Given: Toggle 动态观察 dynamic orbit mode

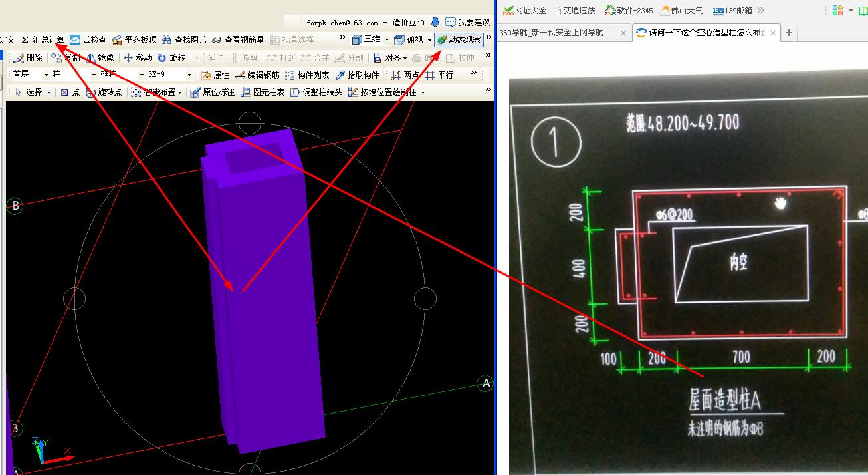Looking at the screenshot, I should point(459,40).
